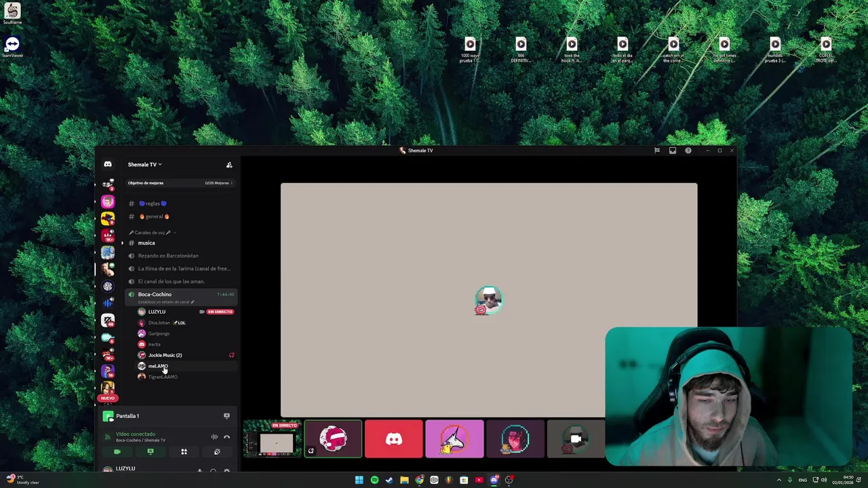Image resolution: width=868 pixels, height=488 pixels.
Task: Toggle screen share button in voice panel
Action: coord(151,452)
